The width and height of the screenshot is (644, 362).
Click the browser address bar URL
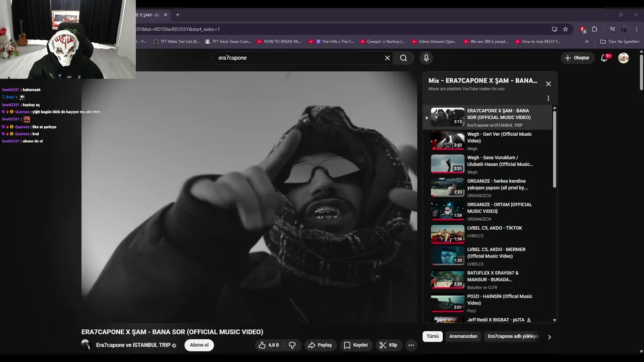[177, 29]
